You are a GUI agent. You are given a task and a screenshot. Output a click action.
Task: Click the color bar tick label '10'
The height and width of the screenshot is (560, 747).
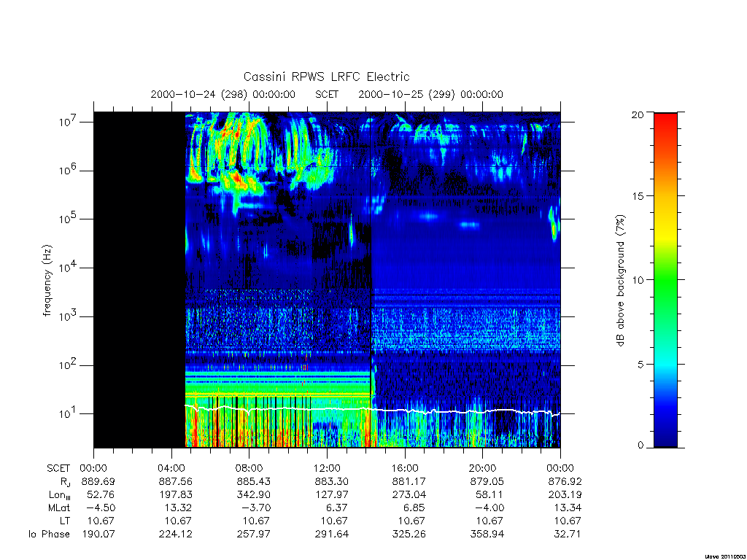coord(638,280)
